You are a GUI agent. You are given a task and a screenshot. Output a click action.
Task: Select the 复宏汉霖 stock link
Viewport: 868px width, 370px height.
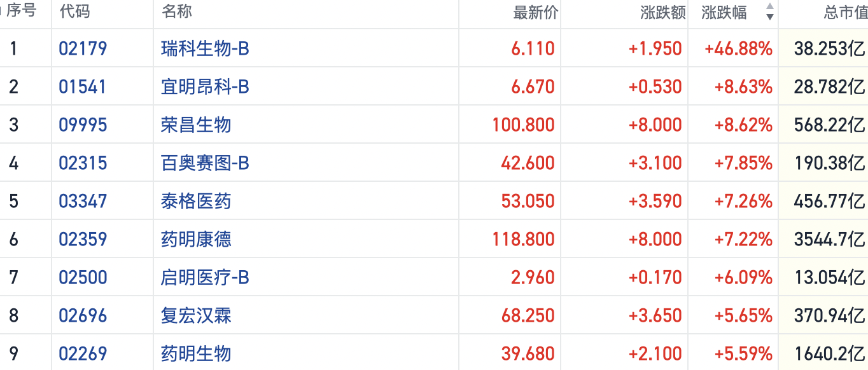click(196, 315)
